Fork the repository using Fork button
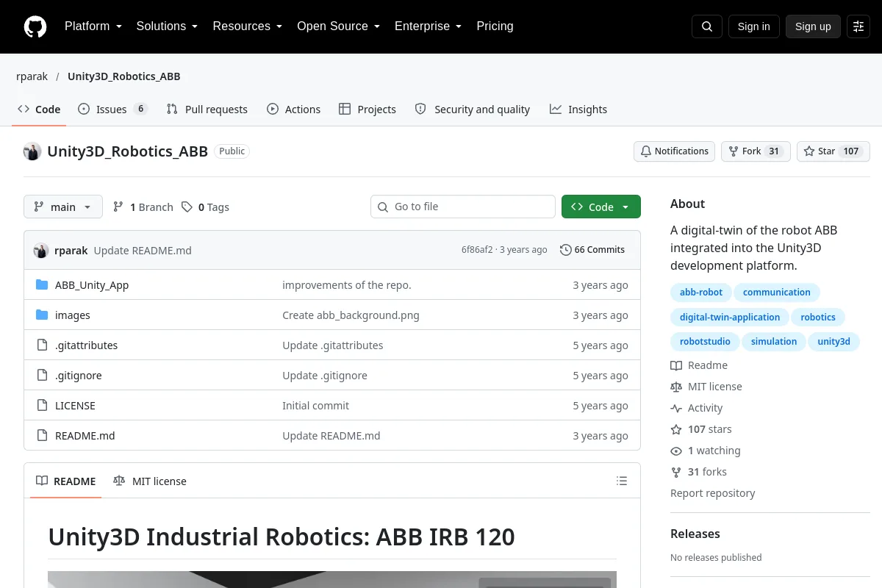The width and height of the screenshot is (882, 588). 756,151
